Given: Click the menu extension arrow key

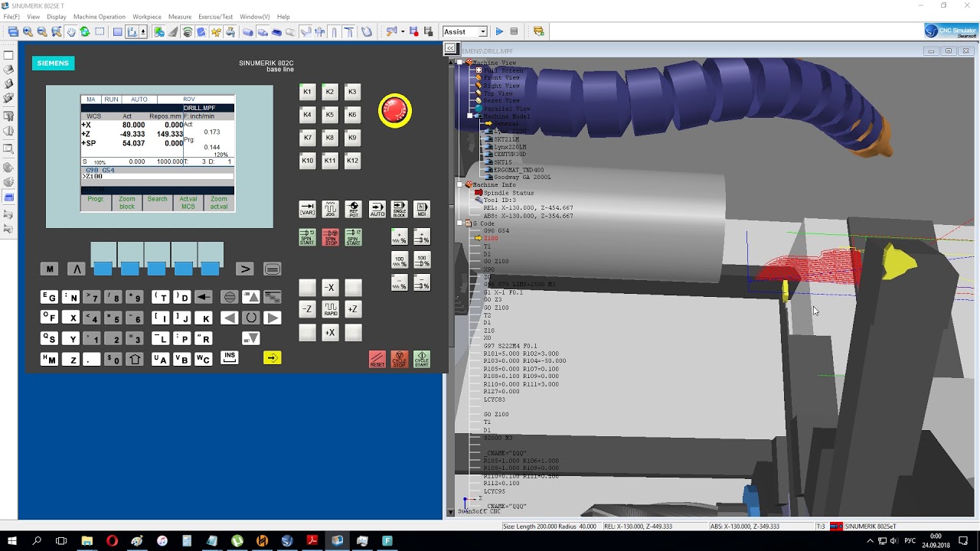Looking at the screenshot, I should click(245, 269).
